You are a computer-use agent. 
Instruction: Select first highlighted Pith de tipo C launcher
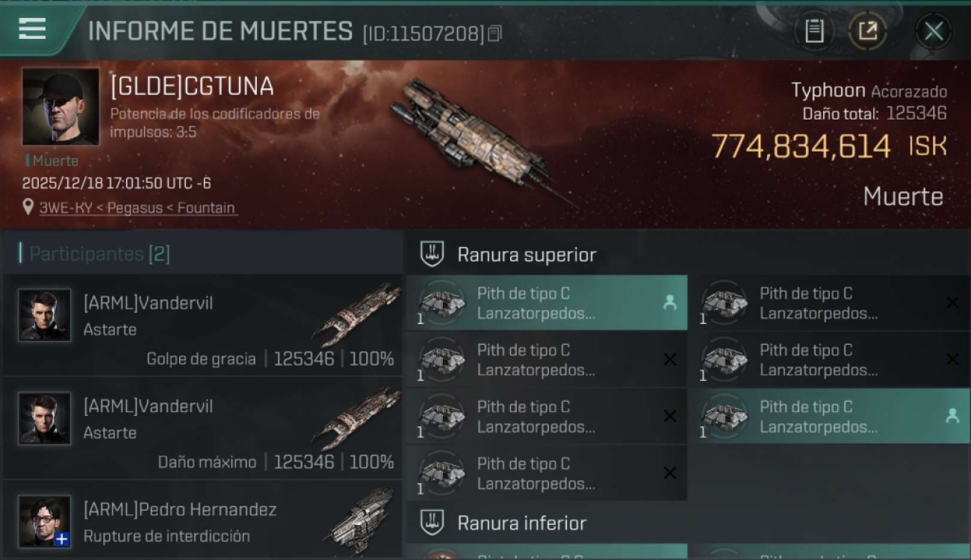point(547,303)
